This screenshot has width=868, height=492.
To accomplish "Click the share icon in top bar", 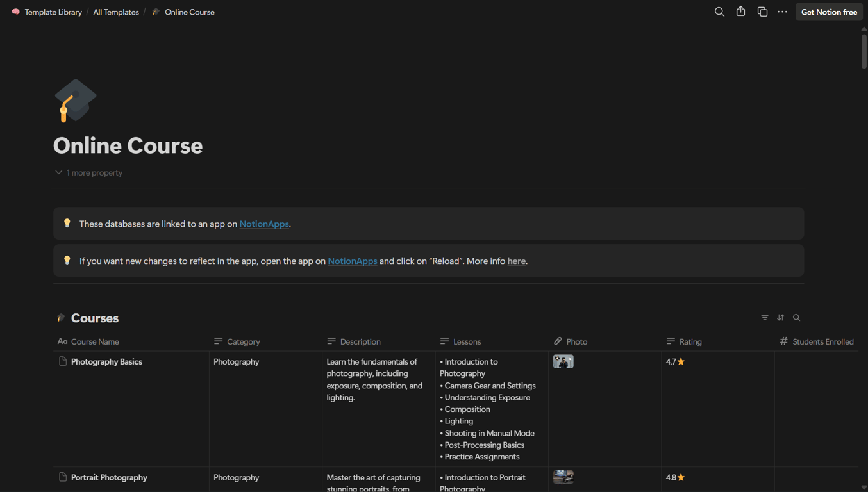I will [740, 12].
